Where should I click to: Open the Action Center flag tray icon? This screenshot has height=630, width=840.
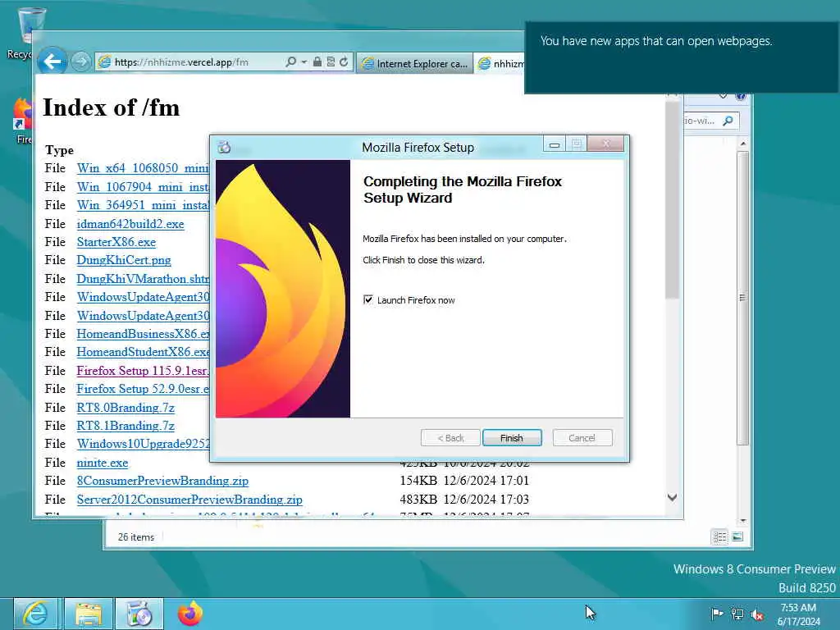point(716,614)
